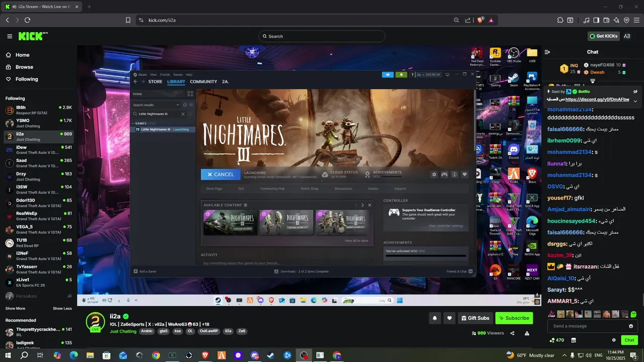Toggle stream notifications with the bell button
Image resolution: width=644 pixels, height=362 pixels.
point(435,318)
